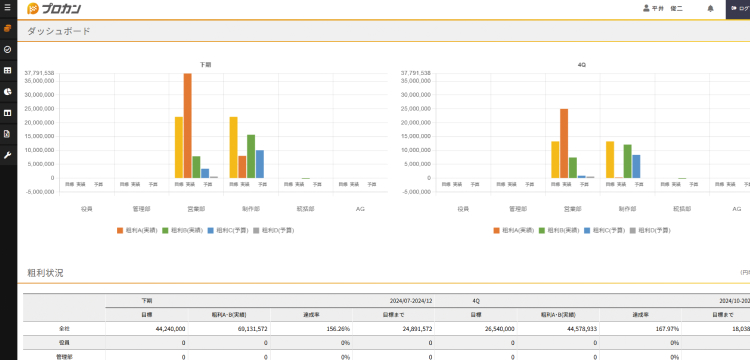Click the orange coins sidebar icon
Viewport: 750px width, 360px height.
(7, 28)
